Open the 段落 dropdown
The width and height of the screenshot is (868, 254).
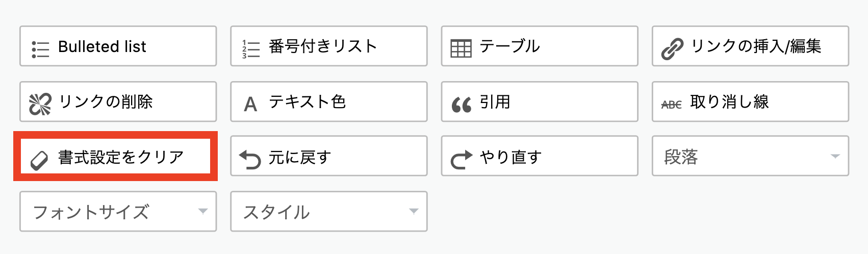(750, 156)
